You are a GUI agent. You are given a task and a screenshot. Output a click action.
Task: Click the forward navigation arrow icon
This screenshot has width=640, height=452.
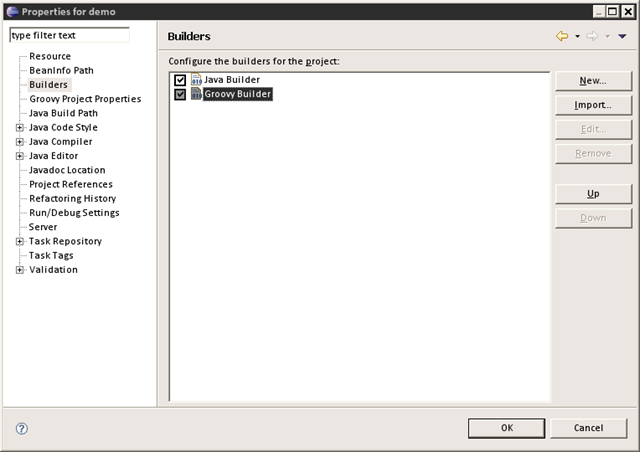(x=592, y=36)
